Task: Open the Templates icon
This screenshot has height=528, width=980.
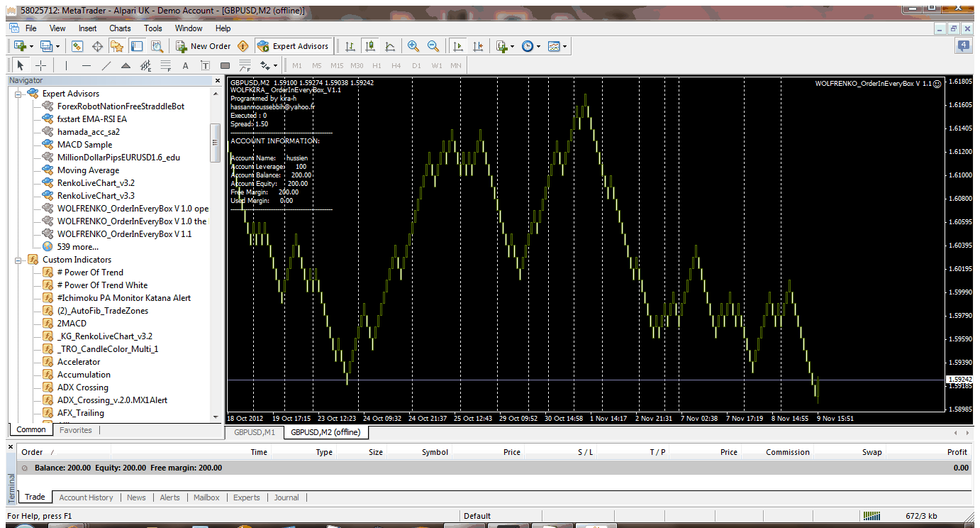Action: 554,46
